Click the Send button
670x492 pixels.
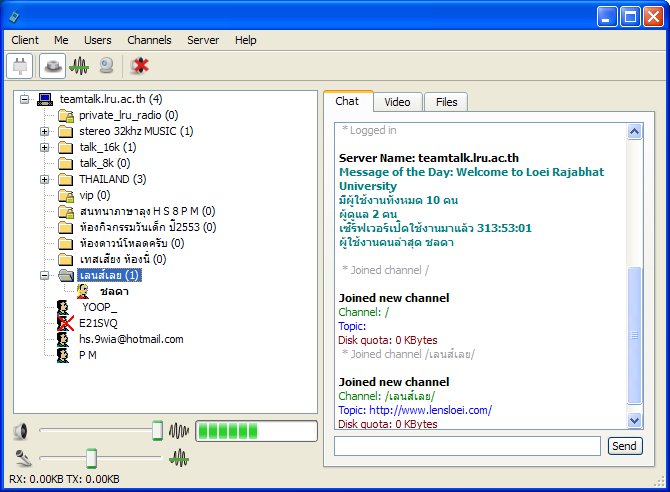point(625,446)
